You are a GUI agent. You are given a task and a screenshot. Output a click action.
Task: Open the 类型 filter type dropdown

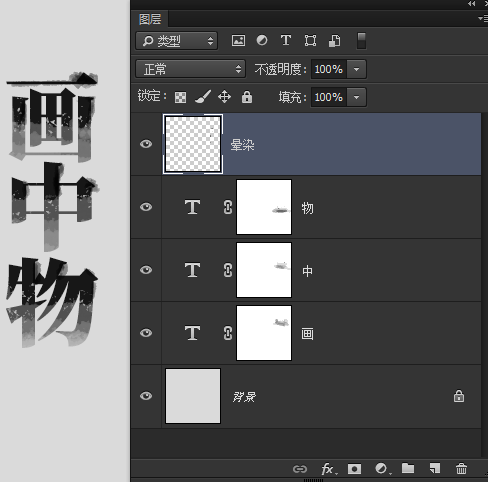coord(177,41)
